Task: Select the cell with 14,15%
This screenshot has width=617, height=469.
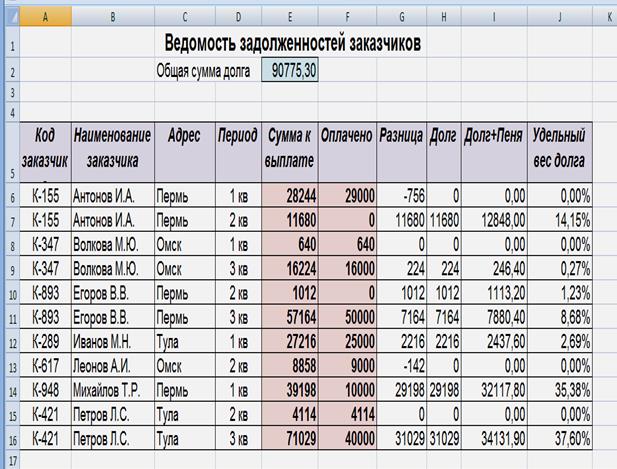Action: pyautogui.click(x=560, y=220)
